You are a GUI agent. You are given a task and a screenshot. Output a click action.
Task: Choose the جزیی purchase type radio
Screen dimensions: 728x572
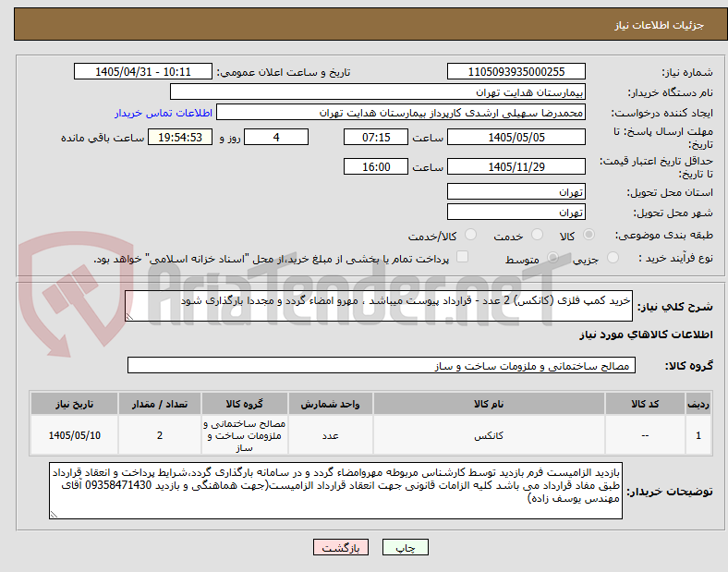(613, 257)
